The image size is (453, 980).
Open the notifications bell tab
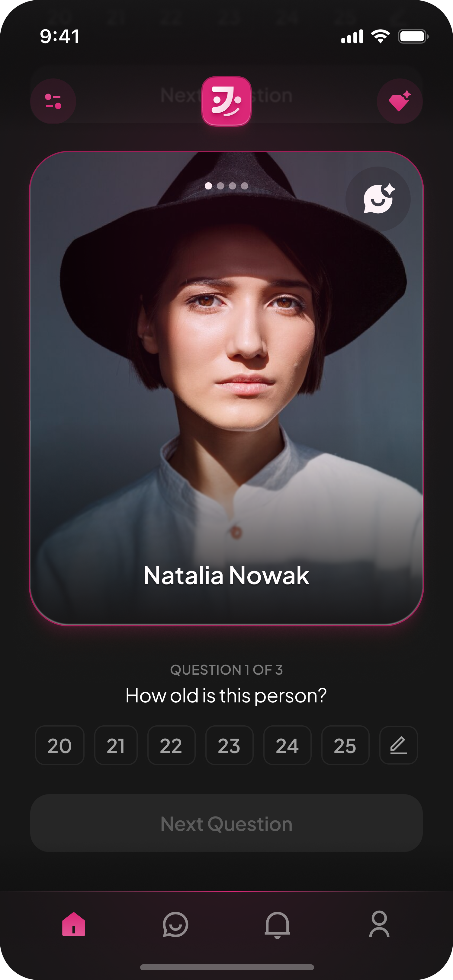click(x=277, y=925)
